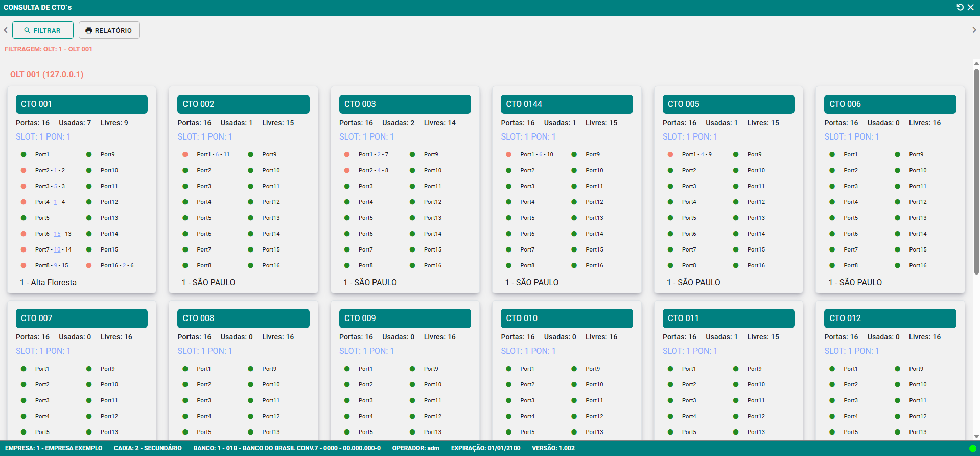The height and width of the screenshot is (456, 980).
Task: Open link 15 on CTO 001 Port6
Action: pyautogui.click(x=57, y=234)
